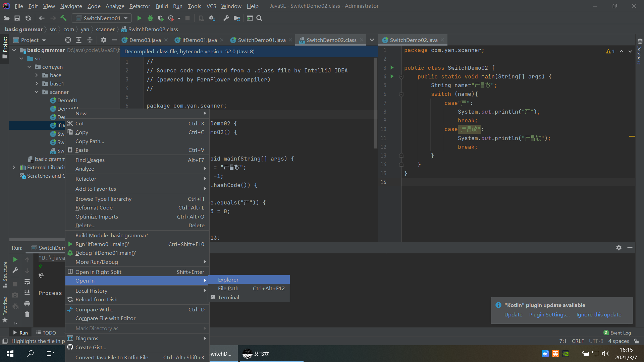Open Windows Start menu
This screenshot has width=644, height=362.
(x=10, y=353)
